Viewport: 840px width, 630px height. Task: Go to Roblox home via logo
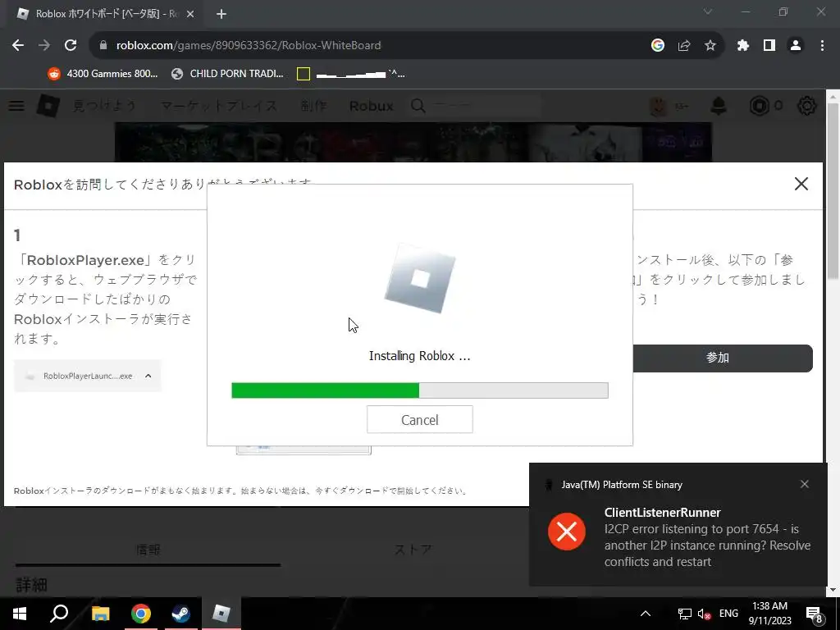(x=48, y=106)
